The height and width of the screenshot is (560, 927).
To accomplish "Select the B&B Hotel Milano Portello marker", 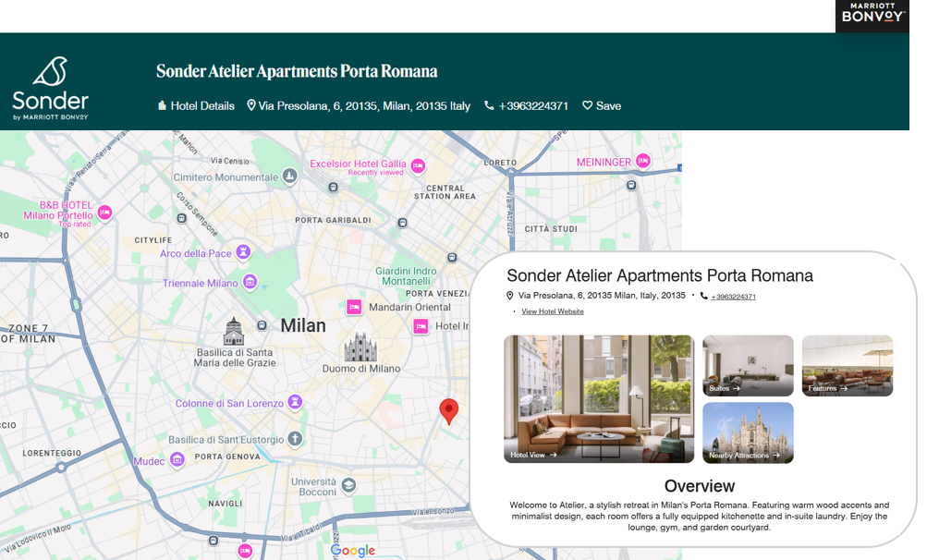I will pos(104,213).
